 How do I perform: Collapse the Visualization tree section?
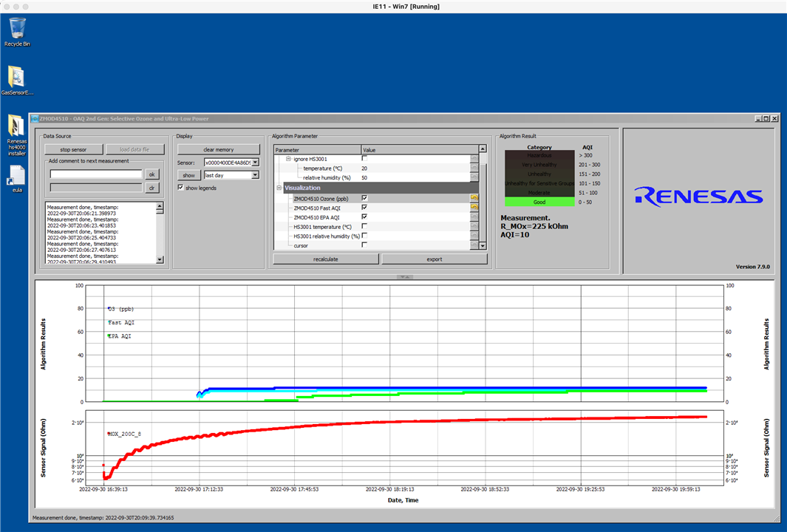[279, 188]
